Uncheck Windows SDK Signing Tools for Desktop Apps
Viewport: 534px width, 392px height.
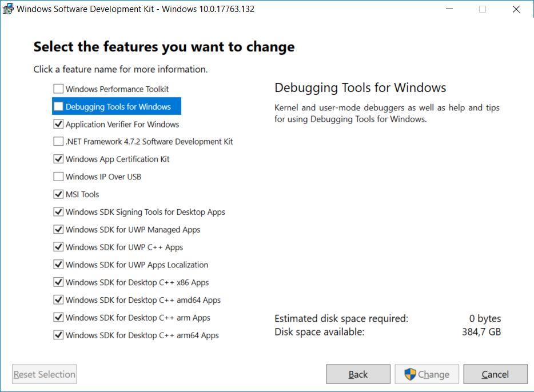58,212
